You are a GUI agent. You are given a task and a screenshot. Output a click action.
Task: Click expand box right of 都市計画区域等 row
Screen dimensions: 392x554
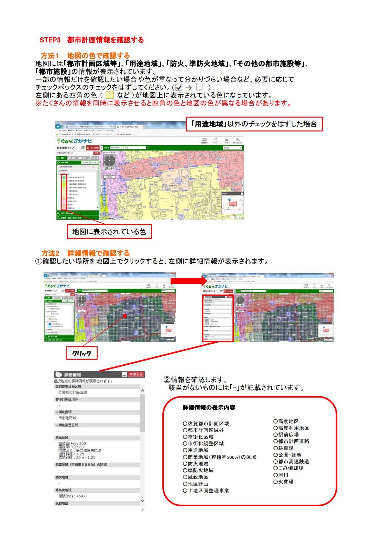coord(94,167)
